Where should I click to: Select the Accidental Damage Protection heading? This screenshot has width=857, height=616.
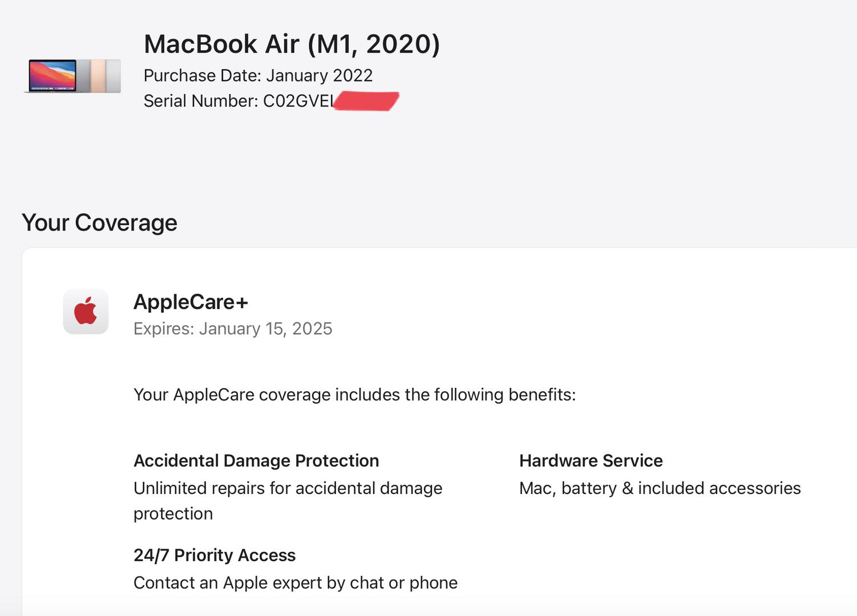(x=256, y=460)
